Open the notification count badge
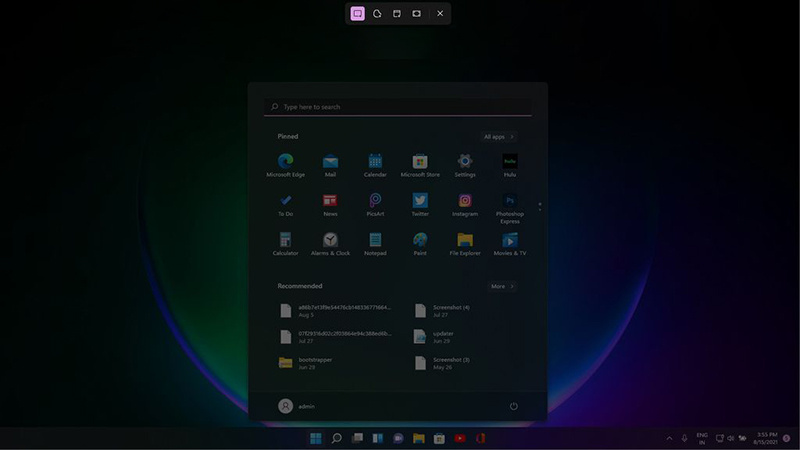This screenshot has width=800, height=450. (x=787, y=438)
